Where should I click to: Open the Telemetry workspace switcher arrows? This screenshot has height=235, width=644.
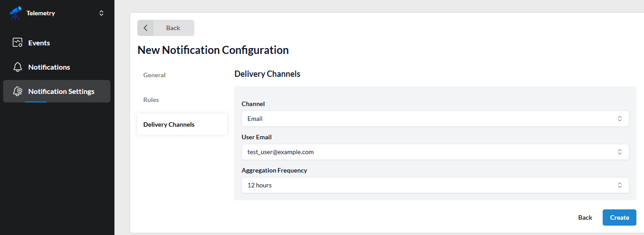click(x=101, y=13)
